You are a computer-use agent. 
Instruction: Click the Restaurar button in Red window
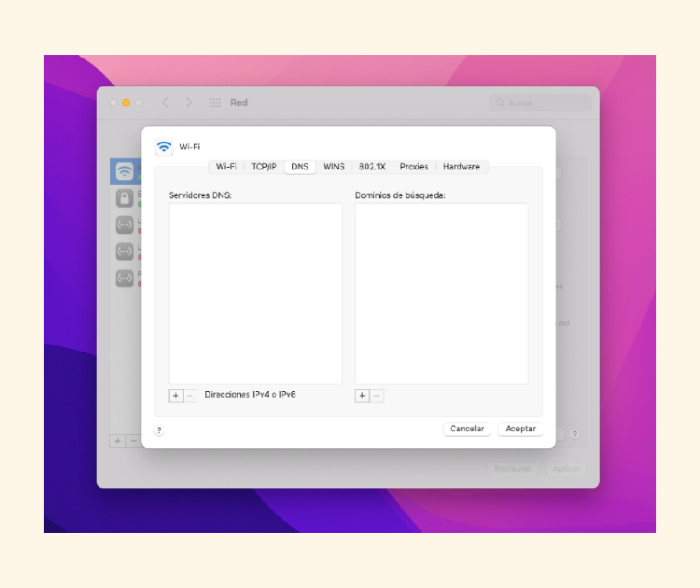[x=513, y=469]
